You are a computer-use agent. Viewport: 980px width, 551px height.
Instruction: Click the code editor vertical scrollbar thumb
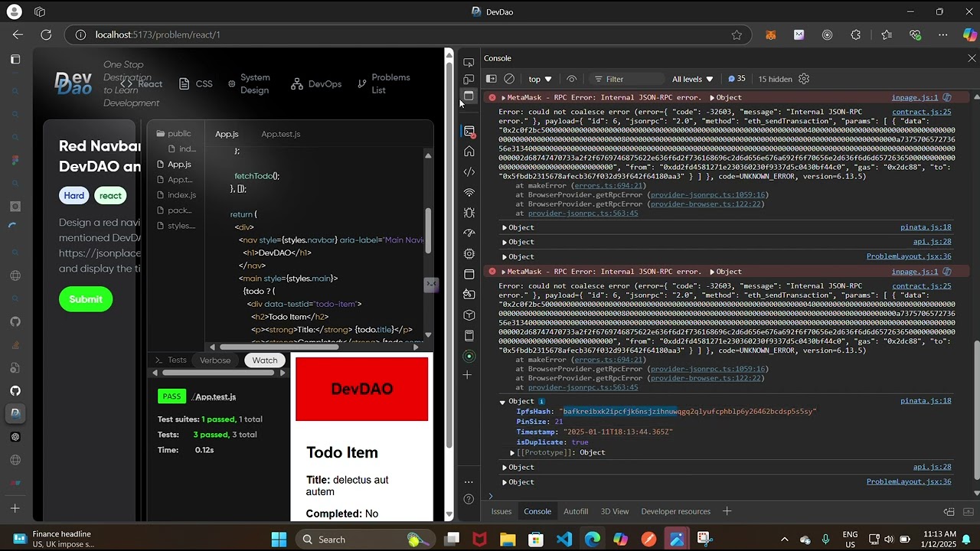pyautogui.click(x=428, y=230)
